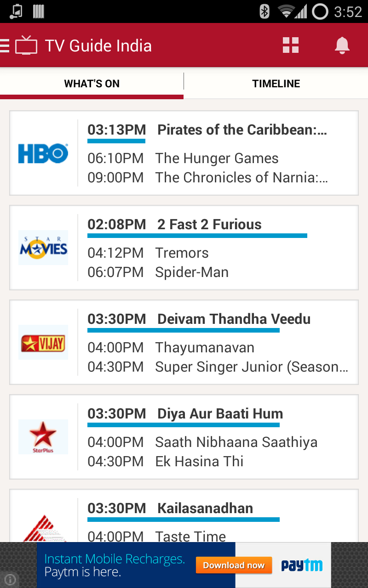The height and width of the screenshot is (588, 368).
Task: Open Kailasanadhan program entry
Action: tap(205, 509)
